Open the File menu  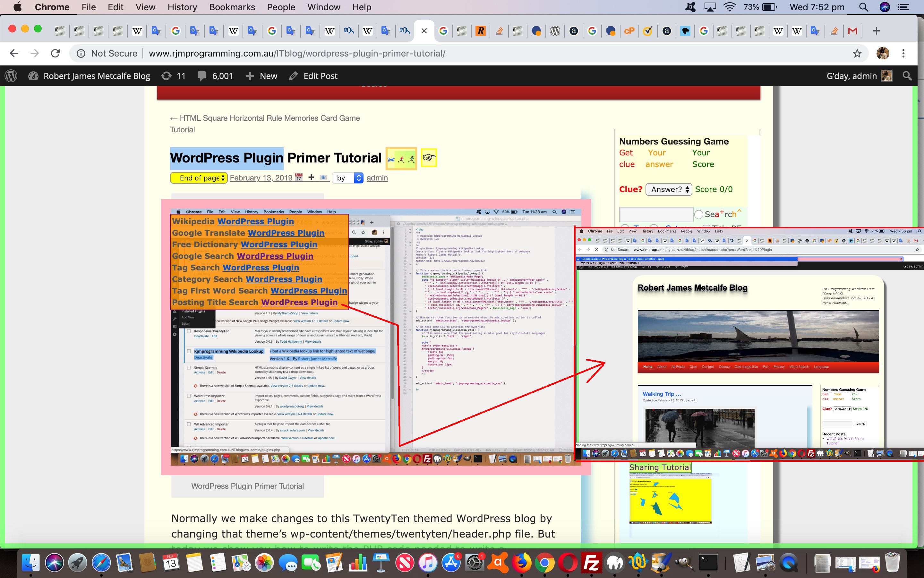click(x=89, y=7)
